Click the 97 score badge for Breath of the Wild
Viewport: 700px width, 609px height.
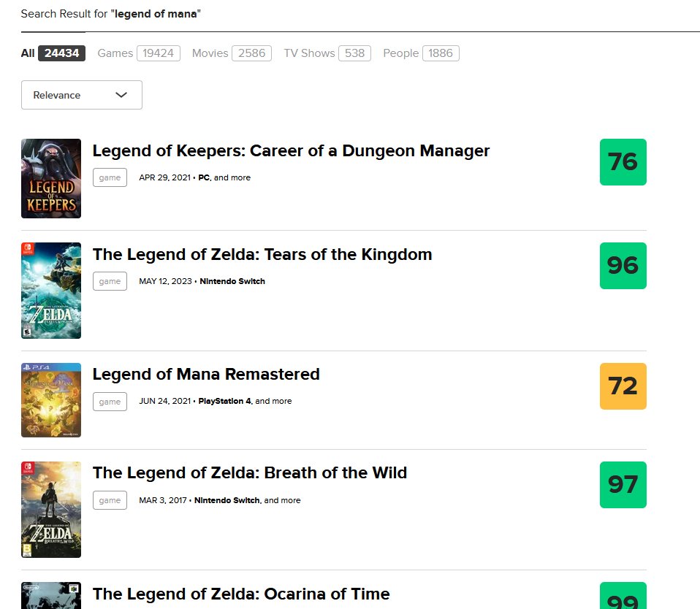(623, 484)
